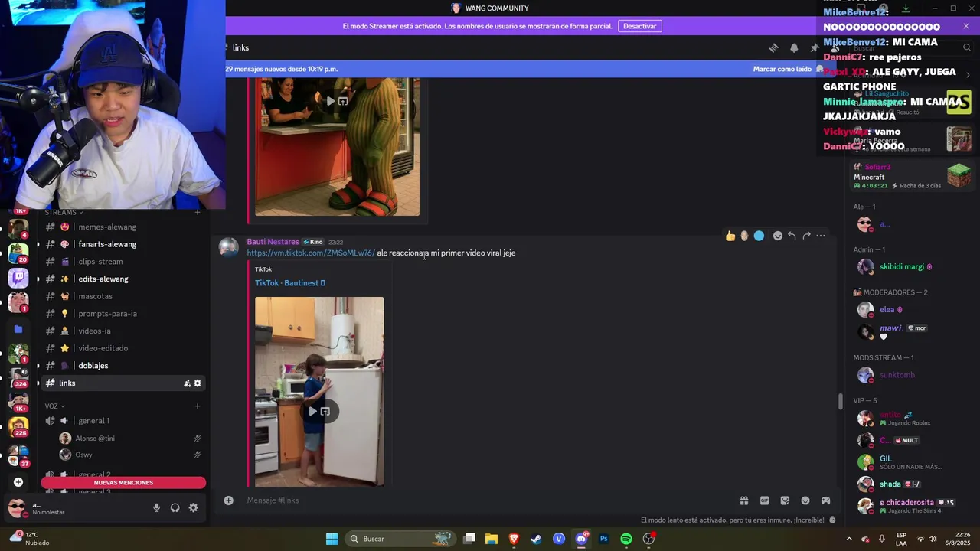Open the server folder icon

[x=18, y=329]
